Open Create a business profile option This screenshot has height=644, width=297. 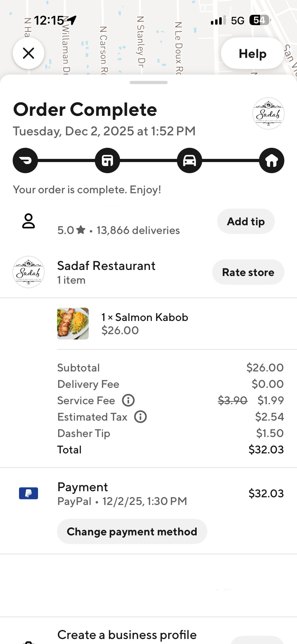click(x=127, y=635)
